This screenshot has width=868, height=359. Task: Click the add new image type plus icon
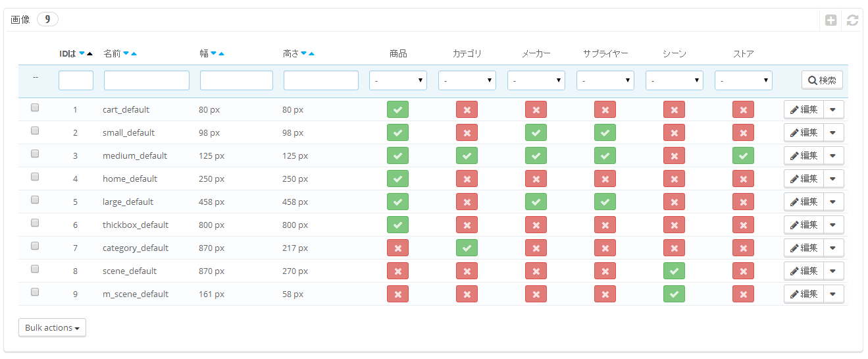tap(831, 20)
